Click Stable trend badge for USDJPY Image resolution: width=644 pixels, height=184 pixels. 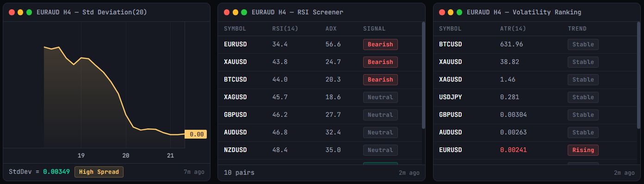point(583,97)
